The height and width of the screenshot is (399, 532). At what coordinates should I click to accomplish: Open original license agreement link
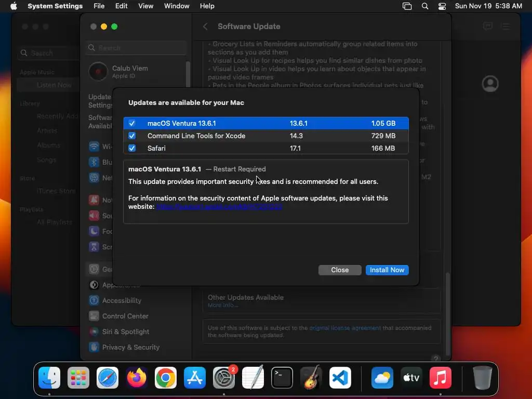coord(345,328)
